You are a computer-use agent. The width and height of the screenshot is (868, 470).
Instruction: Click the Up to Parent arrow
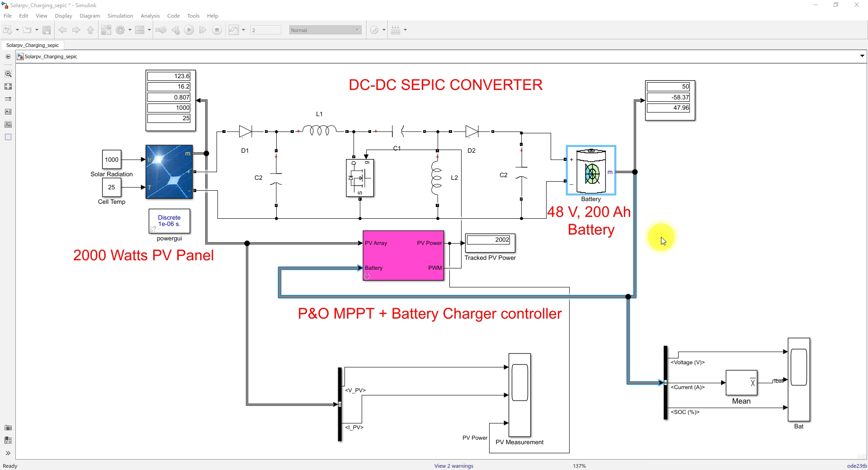point(90,30)
